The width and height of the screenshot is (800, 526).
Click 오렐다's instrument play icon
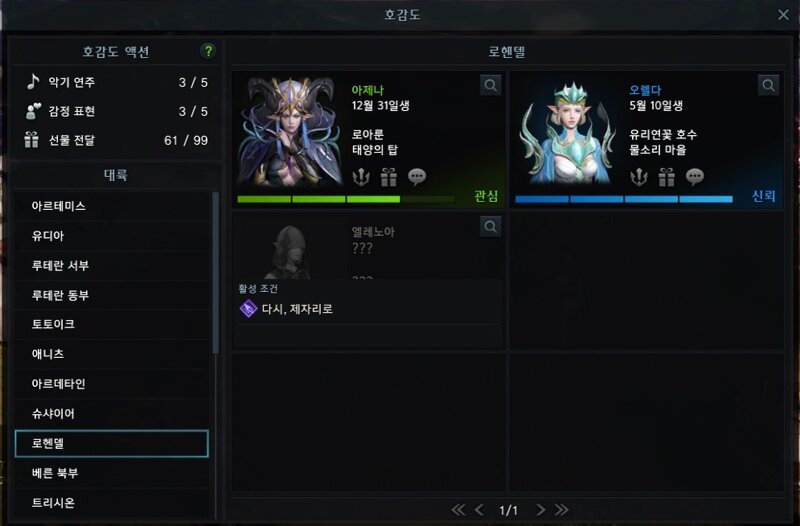pos(639,177)
